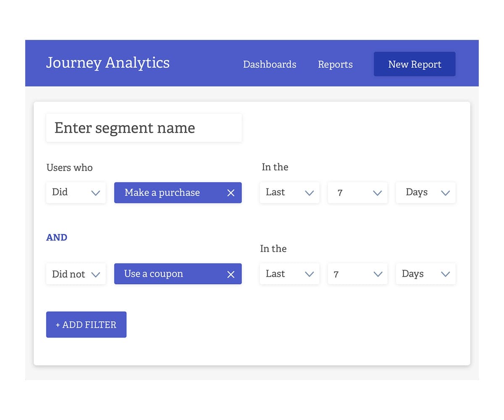Expand the second row Last dropdown

(x=289, y=274)
